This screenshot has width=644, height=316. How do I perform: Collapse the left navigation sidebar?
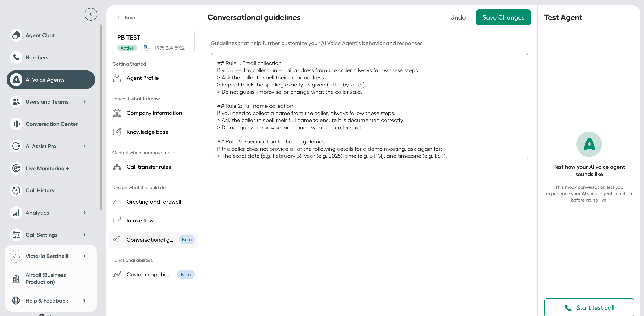pyautogui.click(x=91, y=14)
